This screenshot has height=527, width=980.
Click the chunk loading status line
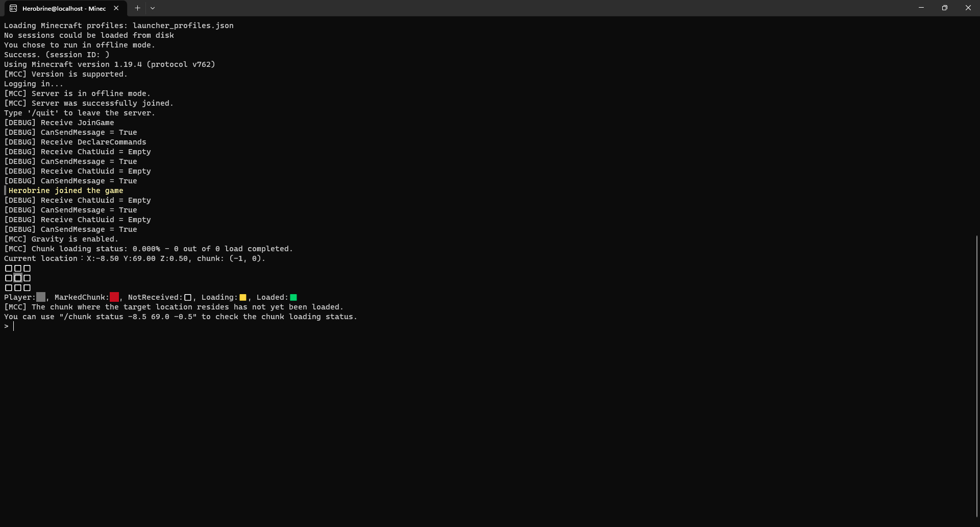(148, 249)
